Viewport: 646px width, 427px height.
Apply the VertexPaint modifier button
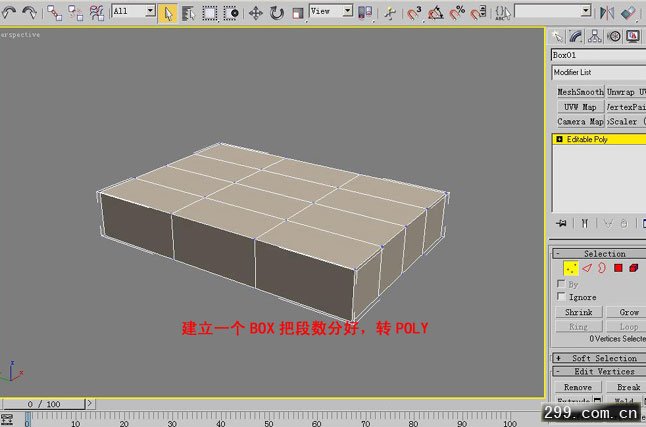tap(626, 107)
